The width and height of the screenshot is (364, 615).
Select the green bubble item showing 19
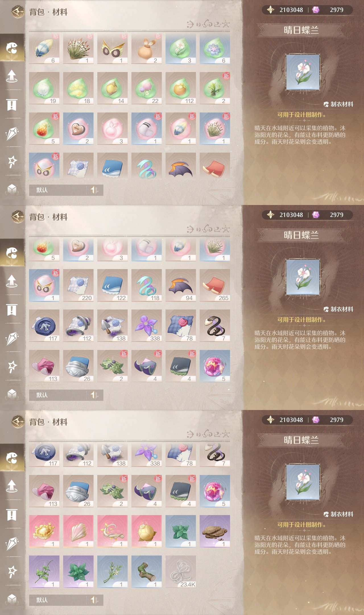44,88
